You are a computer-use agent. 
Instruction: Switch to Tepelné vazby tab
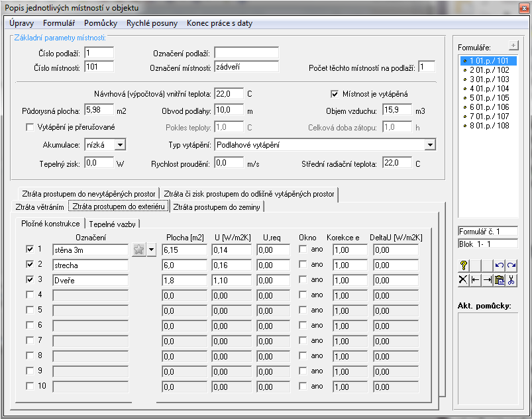pyautogui.click(x=112, y=224)
